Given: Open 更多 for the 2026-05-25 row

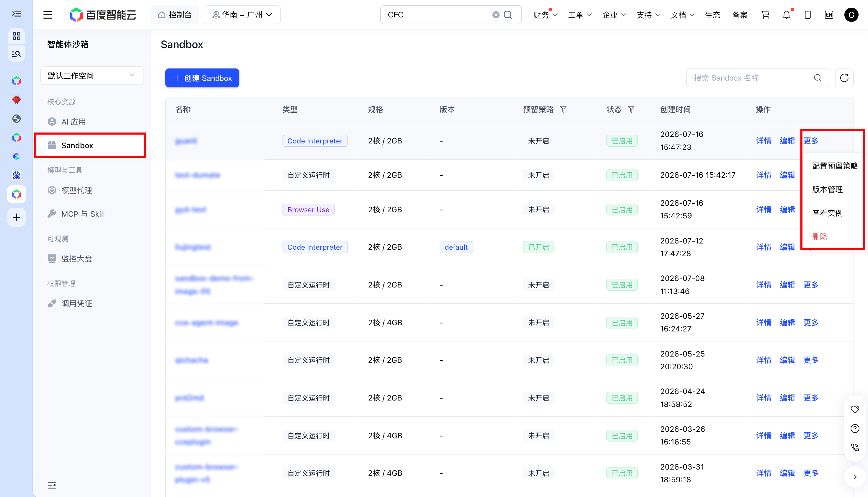Looking at the screenshot, I should point(811,360).
